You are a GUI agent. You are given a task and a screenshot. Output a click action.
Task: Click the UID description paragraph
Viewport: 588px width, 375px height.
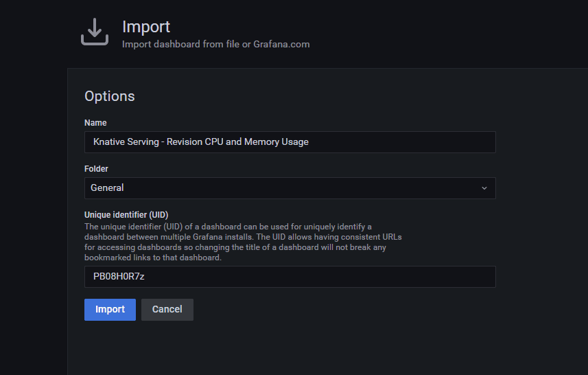(x=243, y=242)
